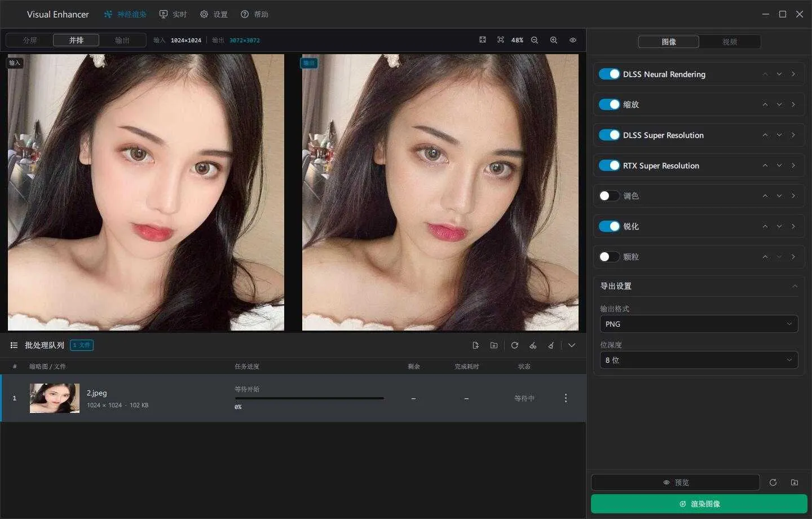Expand 颗粒 module settings
The image size is (812, 519).
point(793,257)
